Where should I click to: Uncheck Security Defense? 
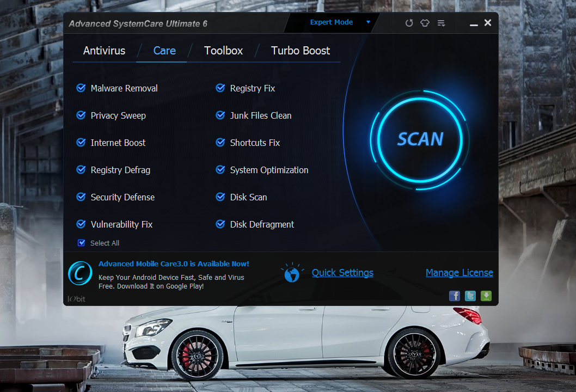point(81,197)
